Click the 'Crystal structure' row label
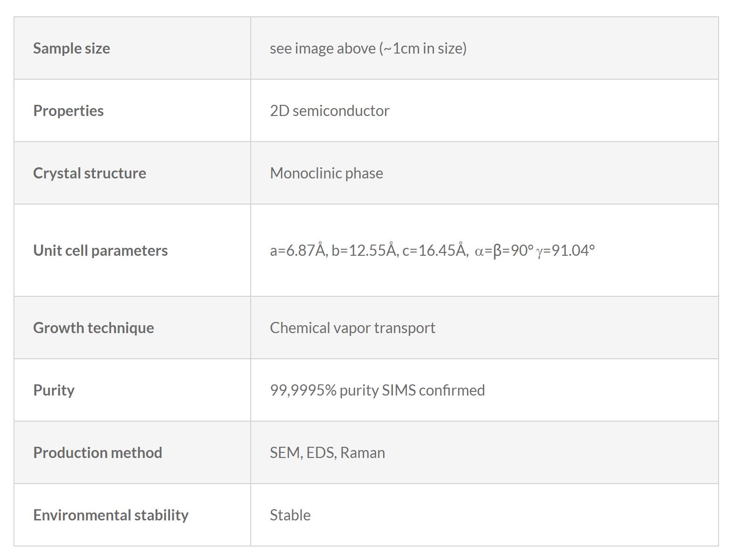 click(89, 173)
